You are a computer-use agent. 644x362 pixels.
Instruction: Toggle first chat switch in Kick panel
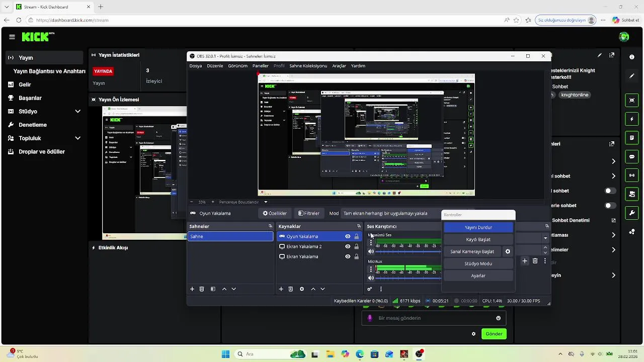(x=610, y=191)
